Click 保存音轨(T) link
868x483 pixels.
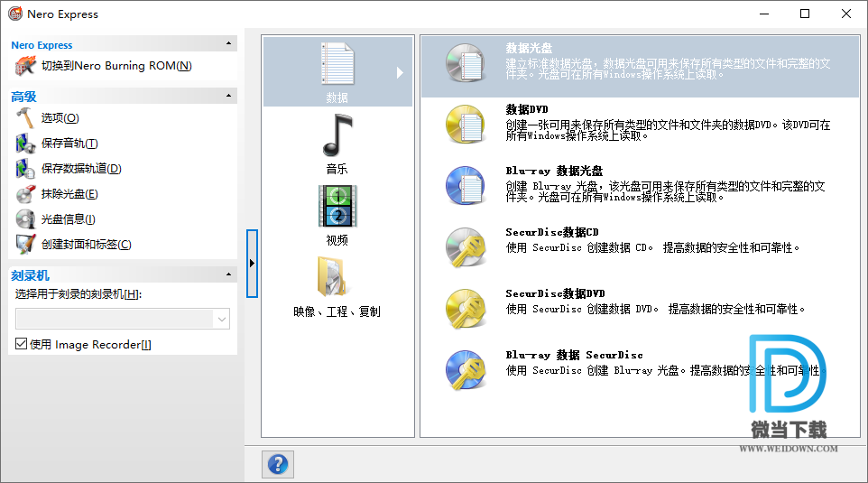[69, 144]
